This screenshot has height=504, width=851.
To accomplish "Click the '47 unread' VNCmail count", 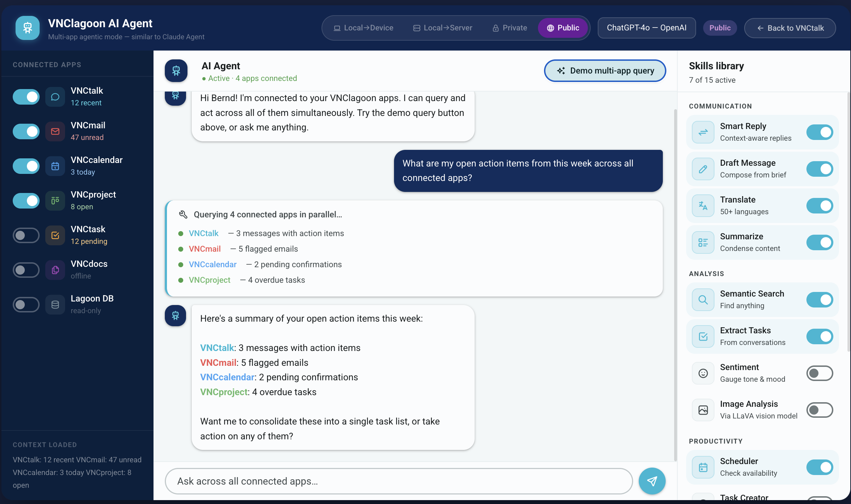I will [x=87, y=137].
